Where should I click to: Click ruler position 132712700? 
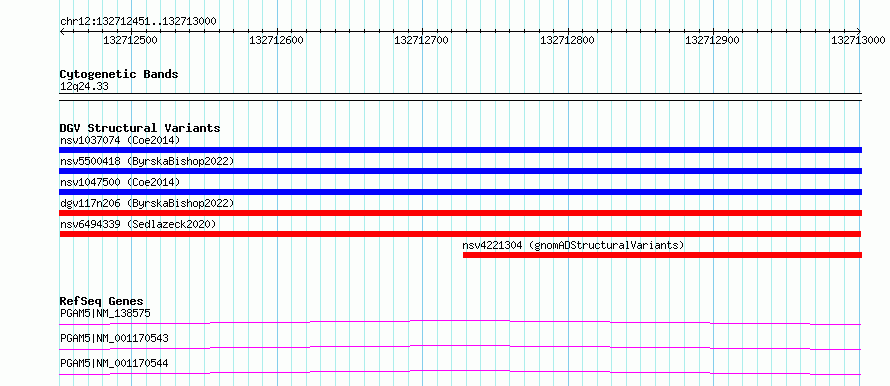pyautogui.click(x=422, y=40)
